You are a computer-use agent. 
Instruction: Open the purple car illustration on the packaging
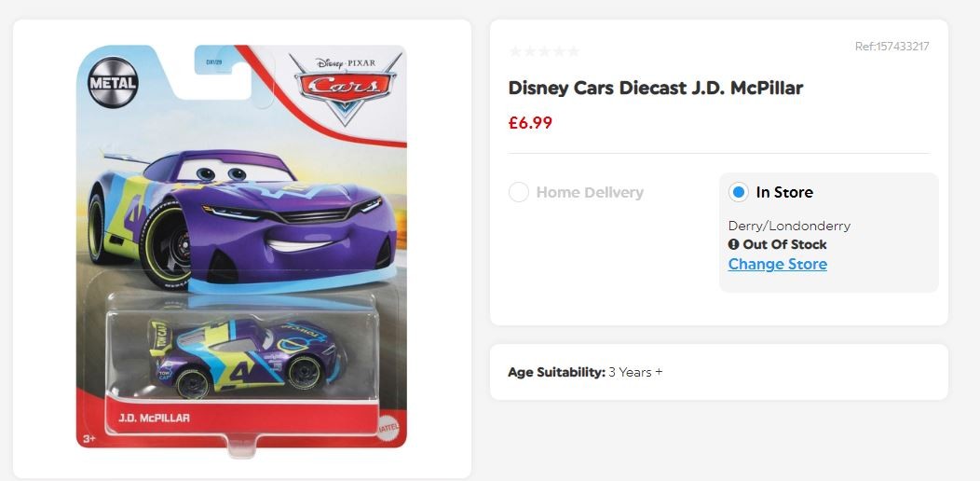(x=242, y=219)
